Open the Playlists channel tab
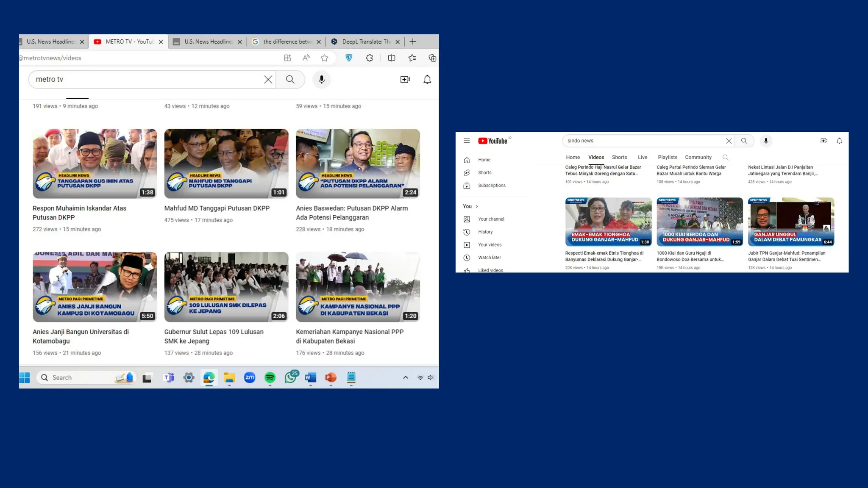Viewport: 868px width, 488px height. [x=667, y=157]
